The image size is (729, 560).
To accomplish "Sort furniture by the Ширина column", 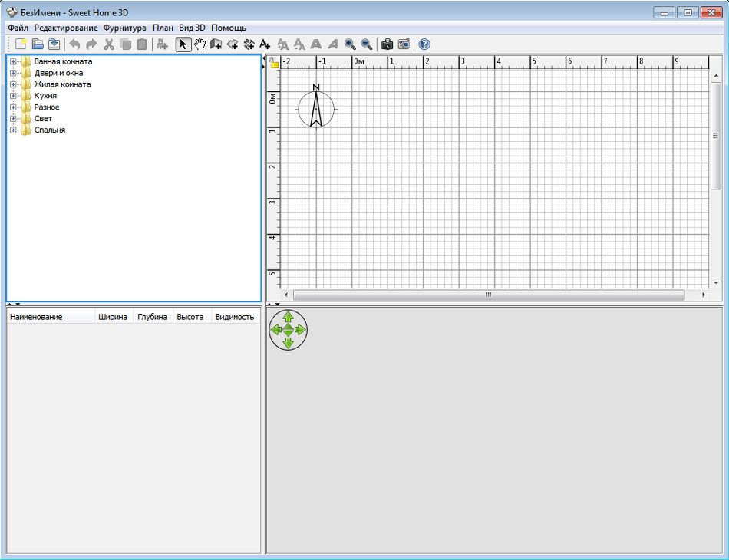I will coord(114,317).
